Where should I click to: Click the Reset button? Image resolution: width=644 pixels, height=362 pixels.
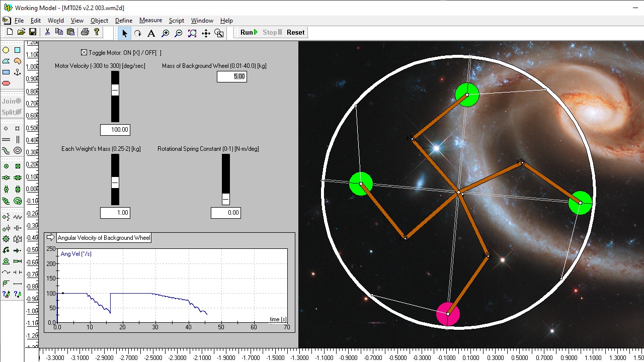295,32
